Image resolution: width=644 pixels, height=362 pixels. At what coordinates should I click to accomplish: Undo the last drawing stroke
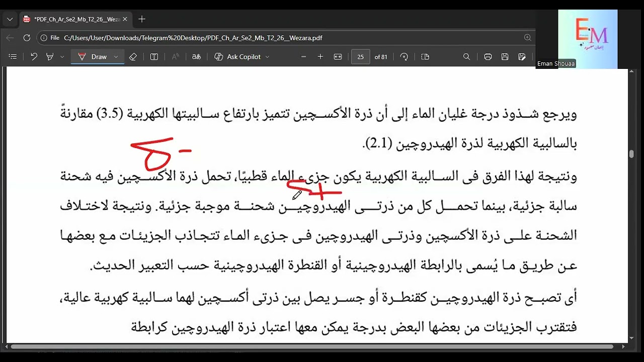(x=34, y=57)
